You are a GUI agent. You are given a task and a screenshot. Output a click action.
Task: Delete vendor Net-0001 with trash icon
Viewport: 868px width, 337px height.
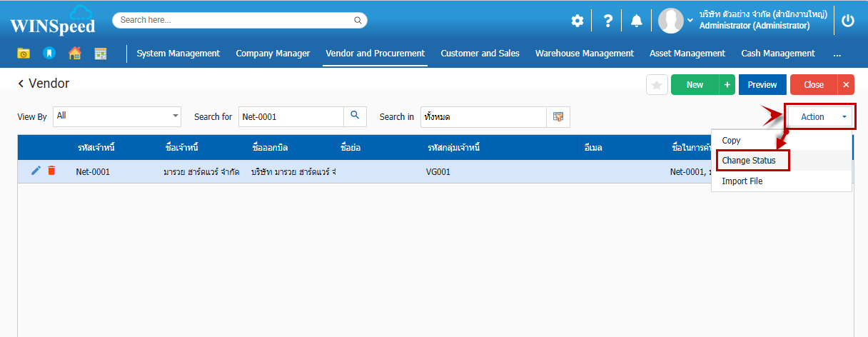tap(51, 171)
